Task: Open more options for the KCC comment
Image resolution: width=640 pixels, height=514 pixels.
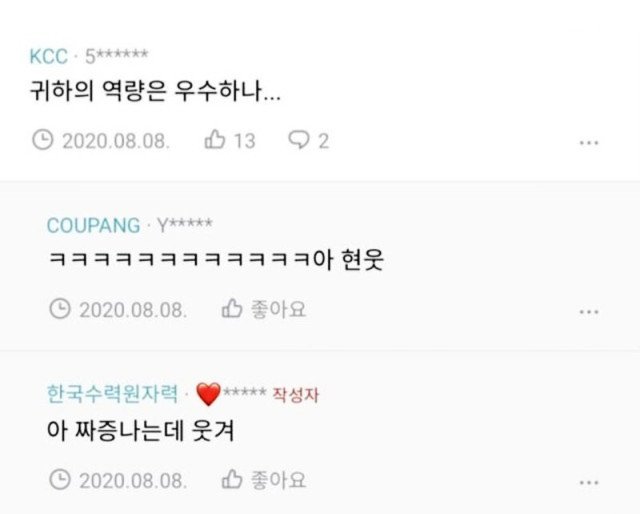Action: pyautogui.click(x=589, y=143)
